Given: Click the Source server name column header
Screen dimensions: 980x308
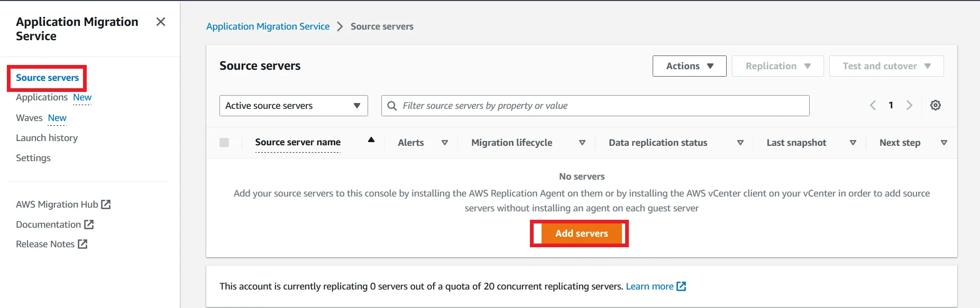Looking at the screenshot, I should point(298,142).
